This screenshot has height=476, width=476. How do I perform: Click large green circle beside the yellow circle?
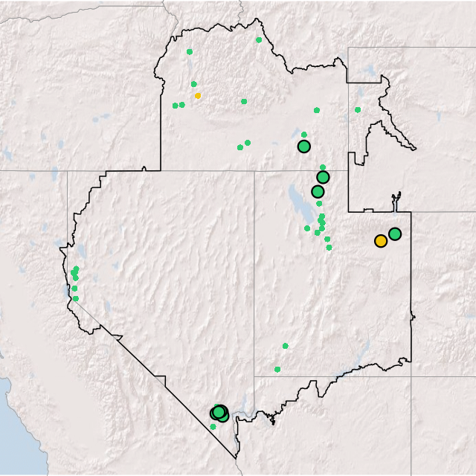click(x=395, y=234)
